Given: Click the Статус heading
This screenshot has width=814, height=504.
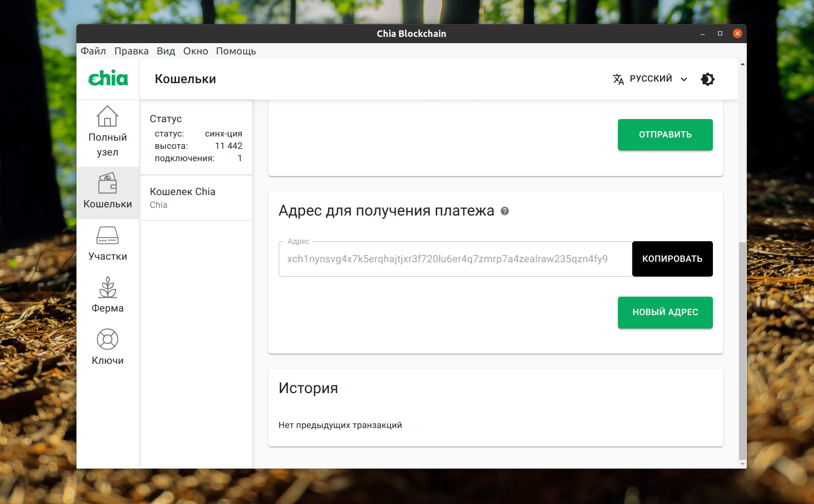Looking at the screenshot, I should [x=166, y=119].
